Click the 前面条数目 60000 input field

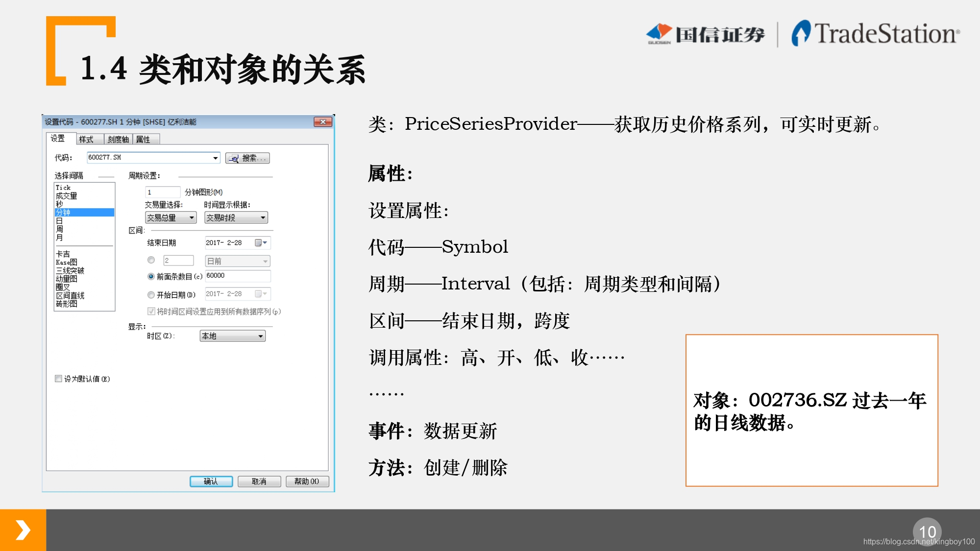tap(237, 276)
